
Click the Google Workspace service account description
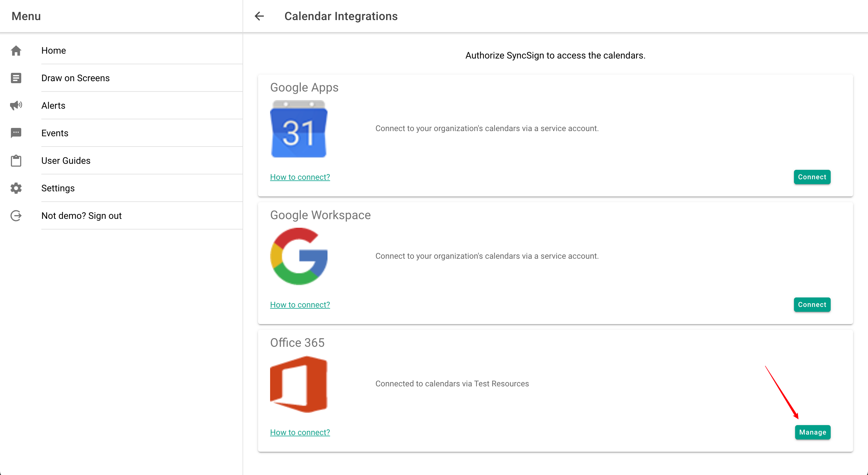[x=487, y=256]
